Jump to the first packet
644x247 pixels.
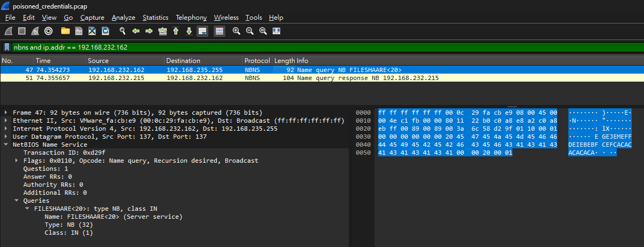(x=176, y=31)
